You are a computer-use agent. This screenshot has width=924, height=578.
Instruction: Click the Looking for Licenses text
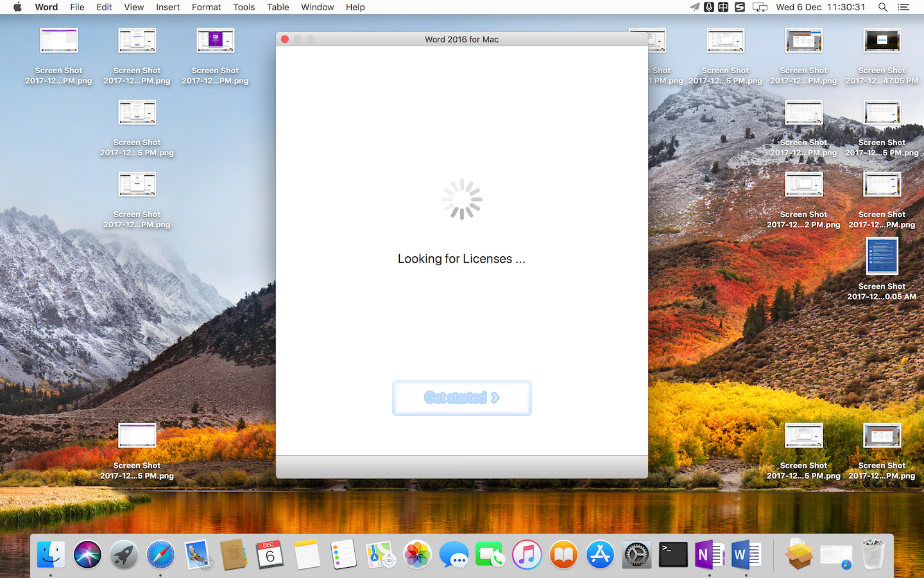pyautogui.click(x=461, y=259)
